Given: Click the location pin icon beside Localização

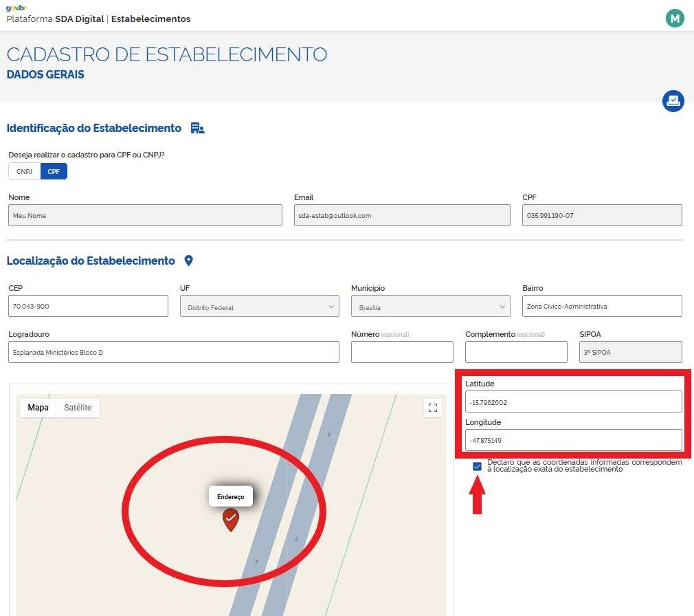Looking at the screenshot, I should tap(189, 261).
